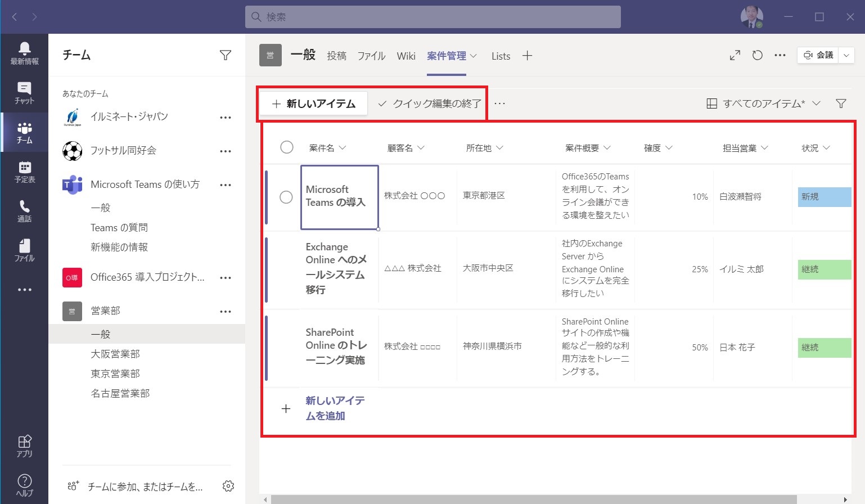
Task: Select the 25% probability cell
Action: (674, 269)
